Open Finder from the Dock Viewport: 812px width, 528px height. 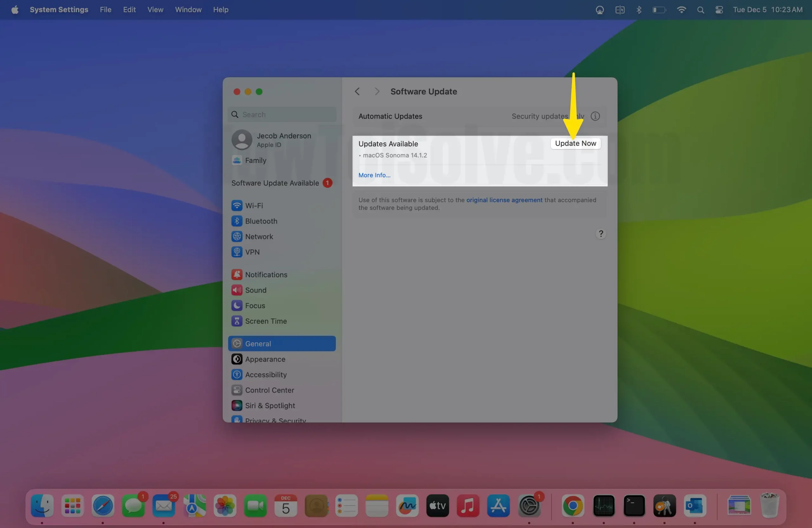coord(42,506)
